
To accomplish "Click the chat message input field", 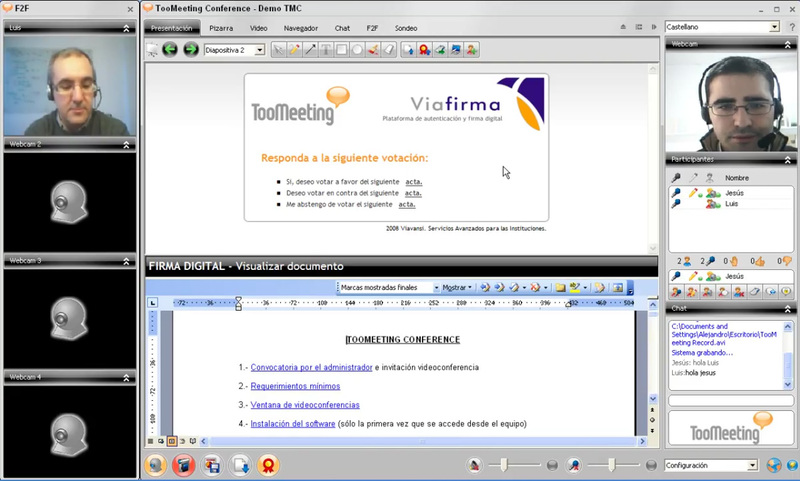I will pos(731,401).
